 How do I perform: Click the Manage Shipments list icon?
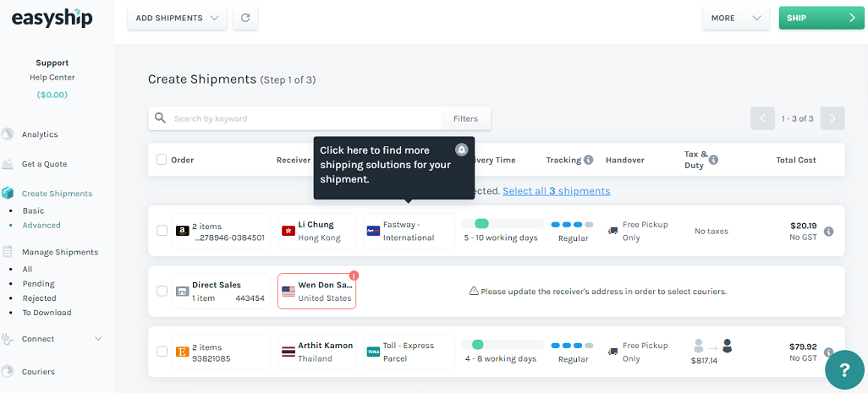8,252
